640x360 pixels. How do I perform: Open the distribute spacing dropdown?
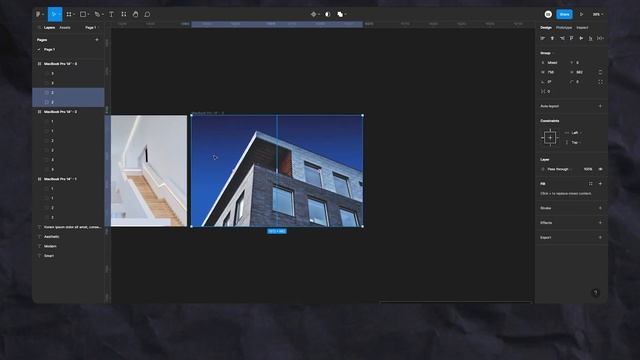(600, 38)
